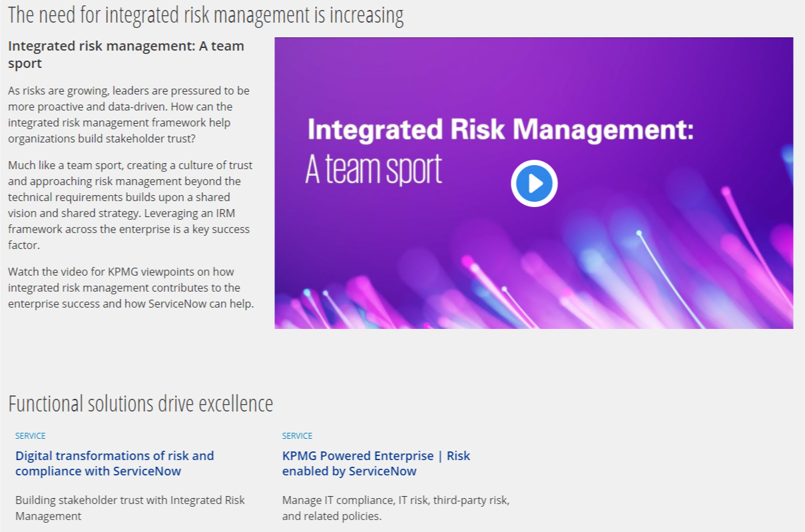Click paragraph starting 'Much like a team sport'
Image resolution: width=805 pixels, height=532 pixels.
(131, 205)
